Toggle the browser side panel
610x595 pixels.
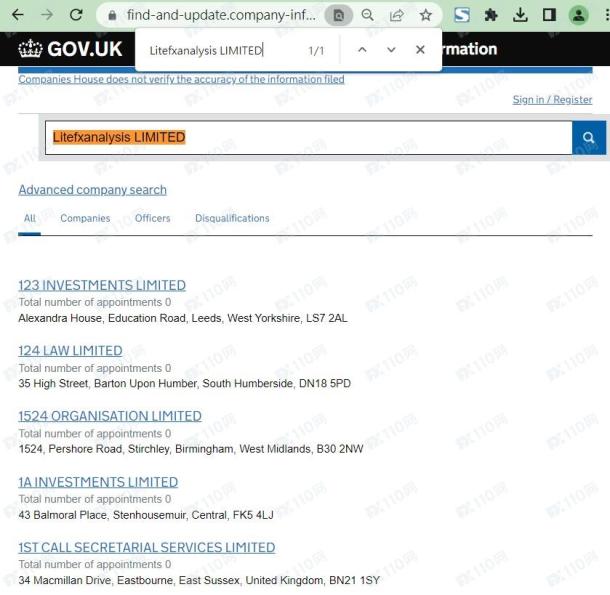point(549,15)
